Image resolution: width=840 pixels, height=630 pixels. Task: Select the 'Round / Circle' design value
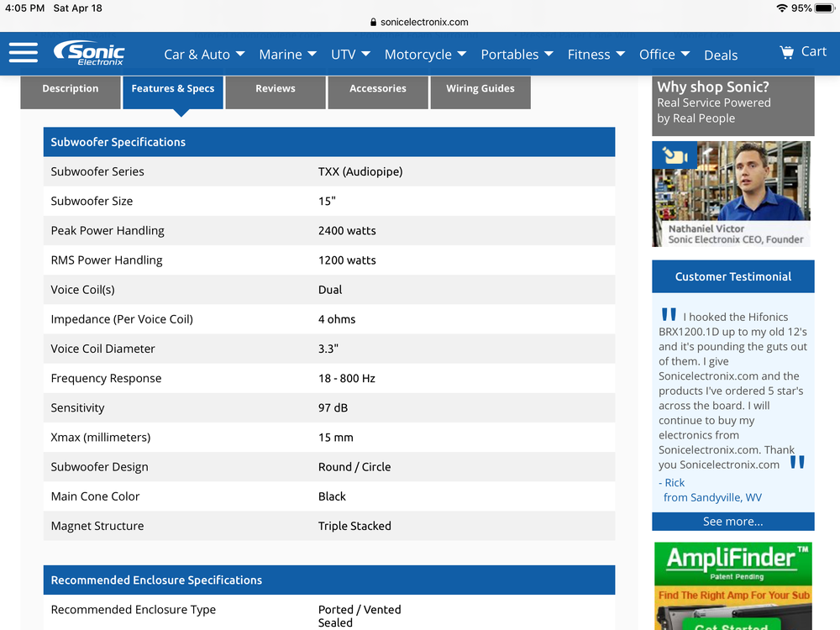click(354, 466)
